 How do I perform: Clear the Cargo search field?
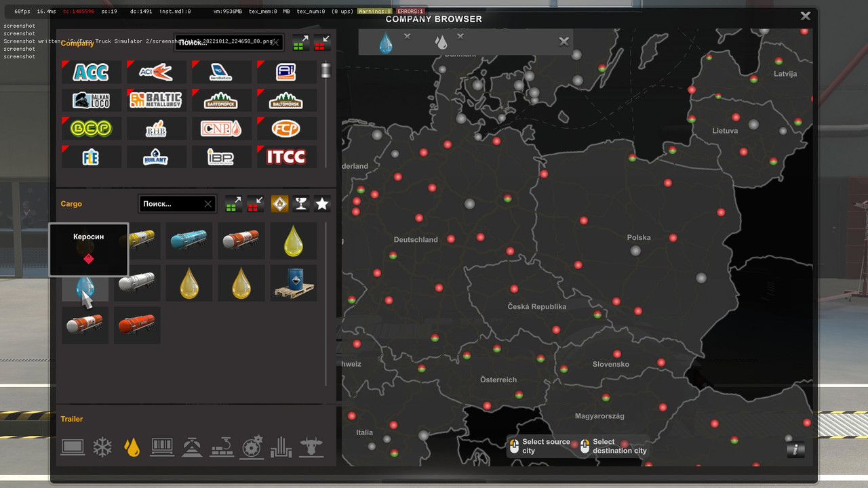click(208, 204)
